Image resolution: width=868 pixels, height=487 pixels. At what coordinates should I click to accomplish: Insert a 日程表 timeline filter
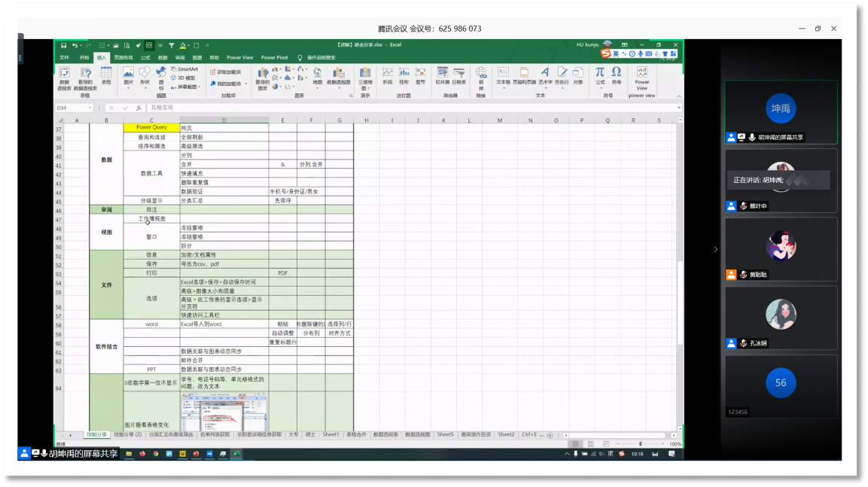coord(459,76)
